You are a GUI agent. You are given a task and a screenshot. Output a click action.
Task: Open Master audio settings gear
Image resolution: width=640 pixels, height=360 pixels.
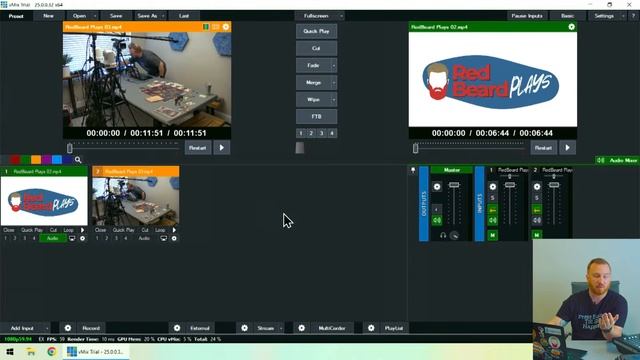437,187
